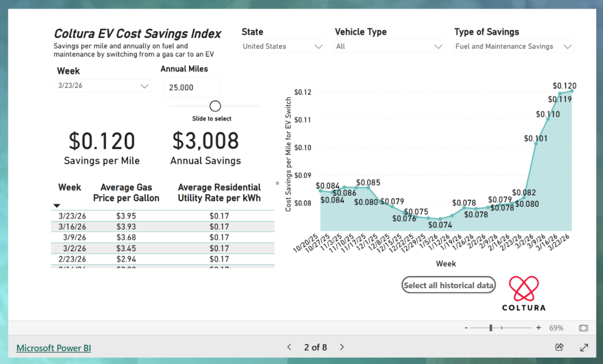This screenshot has height=364, width=603.
Task: Click the Week column sort arrow
Action: pos(57,206)
